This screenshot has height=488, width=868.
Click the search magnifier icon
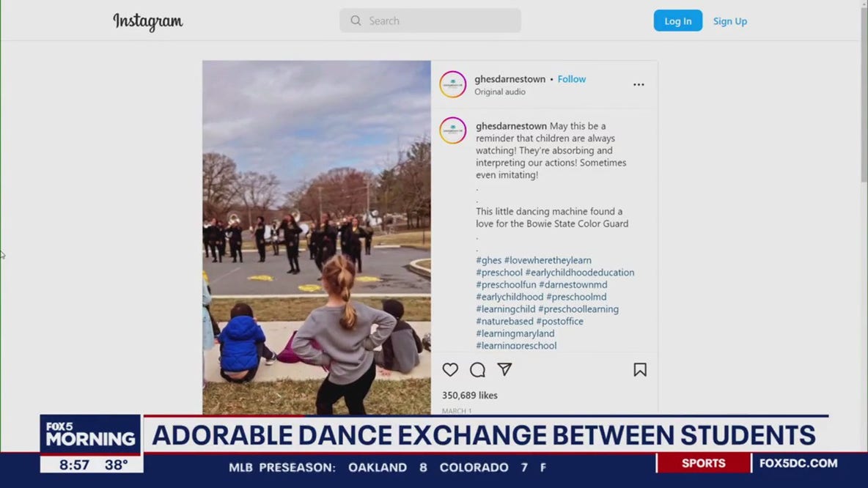(x=356, y=21)
